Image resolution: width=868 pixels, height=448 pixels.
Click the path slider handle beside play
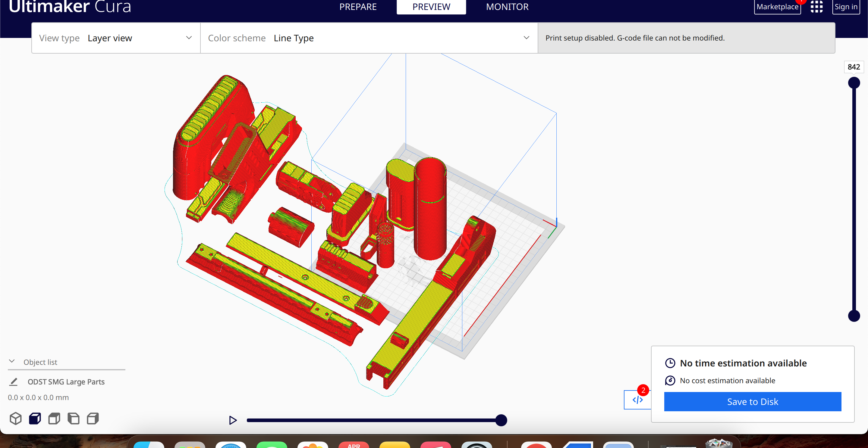pos(501,420)
